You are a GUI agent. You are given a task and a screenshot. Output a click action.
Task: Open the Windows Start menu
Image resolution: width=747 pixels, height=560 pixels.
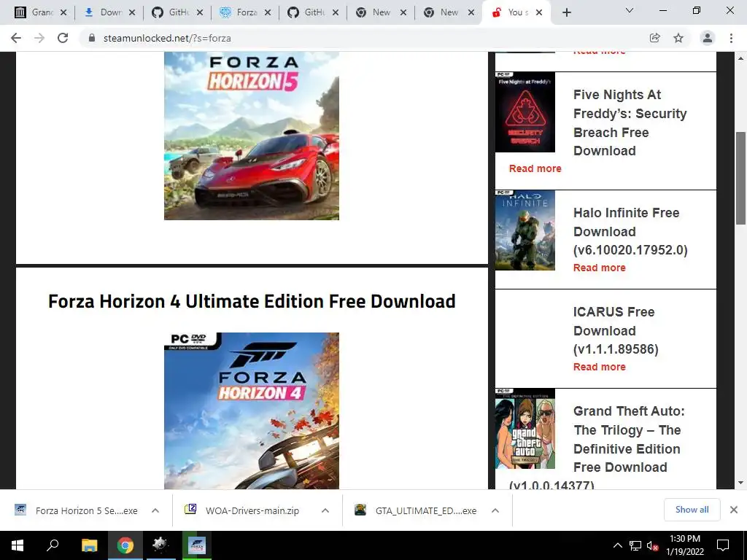pos(18,545)
